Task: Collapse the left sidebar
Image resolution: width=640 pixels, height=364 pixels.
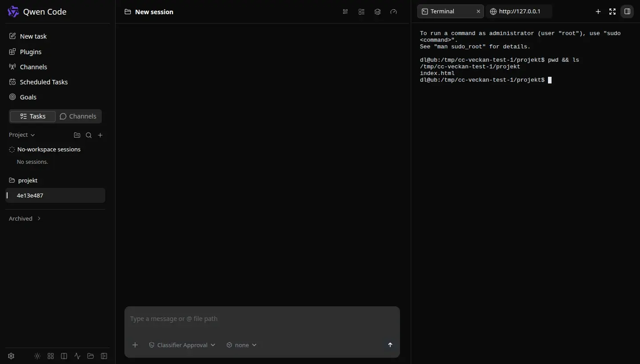Action: (104, 356)
